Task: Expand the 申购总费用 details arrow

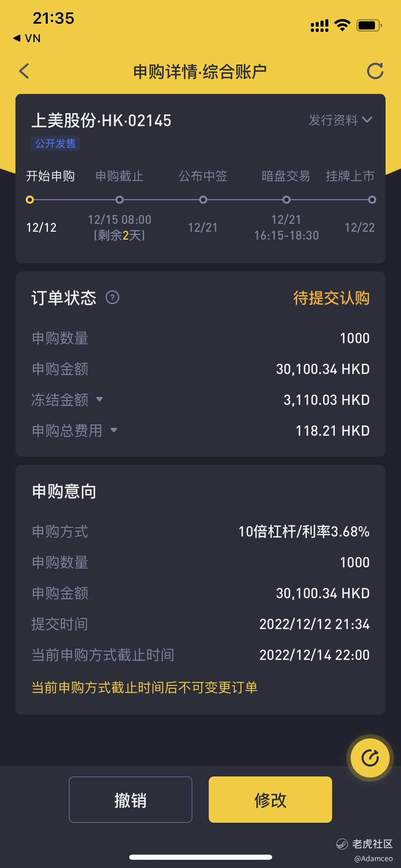Action: pos(114,430)
